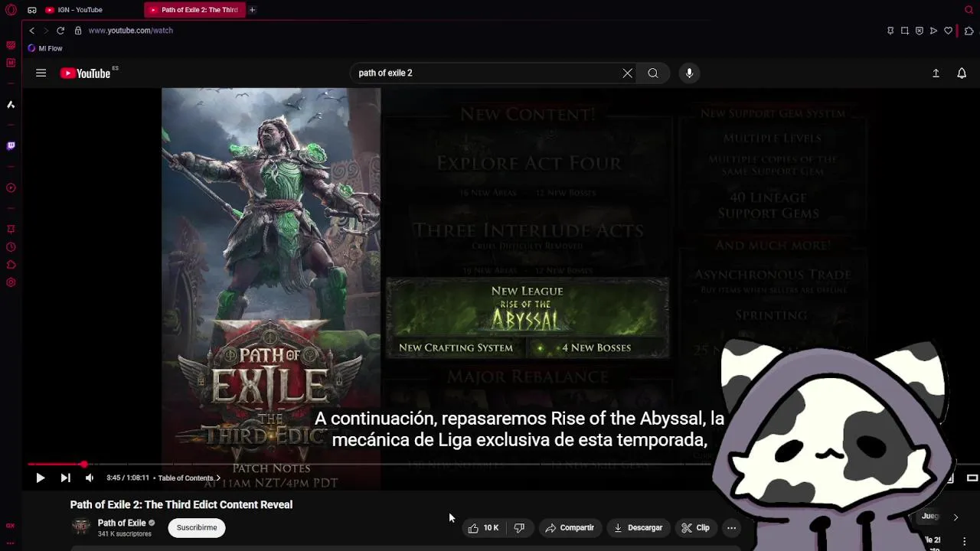980x551 pixels.
Task: Open the Twitch panel in sidebar
Action: tap(11, 145)
